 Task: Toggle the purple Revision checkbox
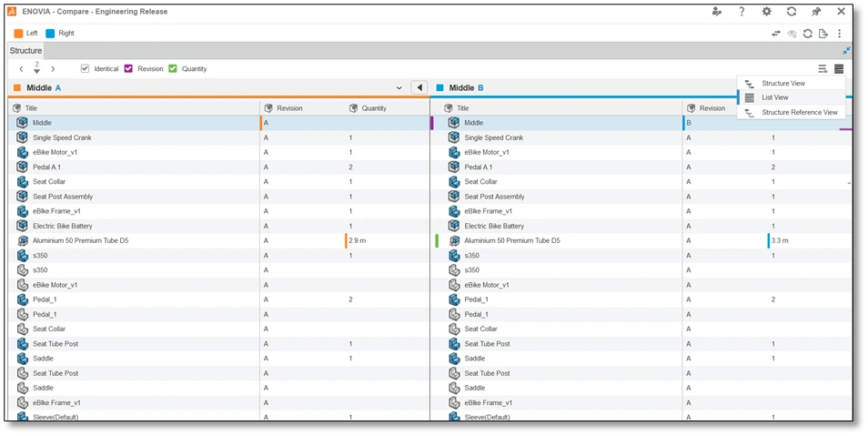point(128,68)
